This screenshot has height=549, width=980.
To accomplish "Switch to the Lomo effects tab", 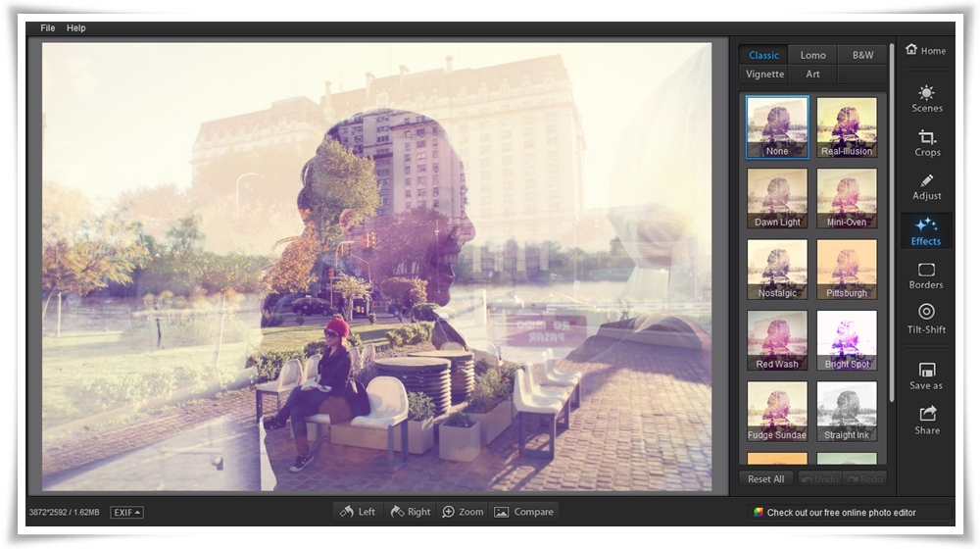I will click(x=812, y=55).
